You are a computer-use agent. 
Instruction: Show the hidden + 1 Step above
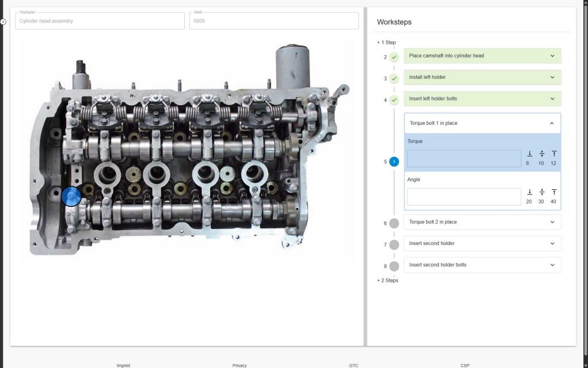point(386,43)
